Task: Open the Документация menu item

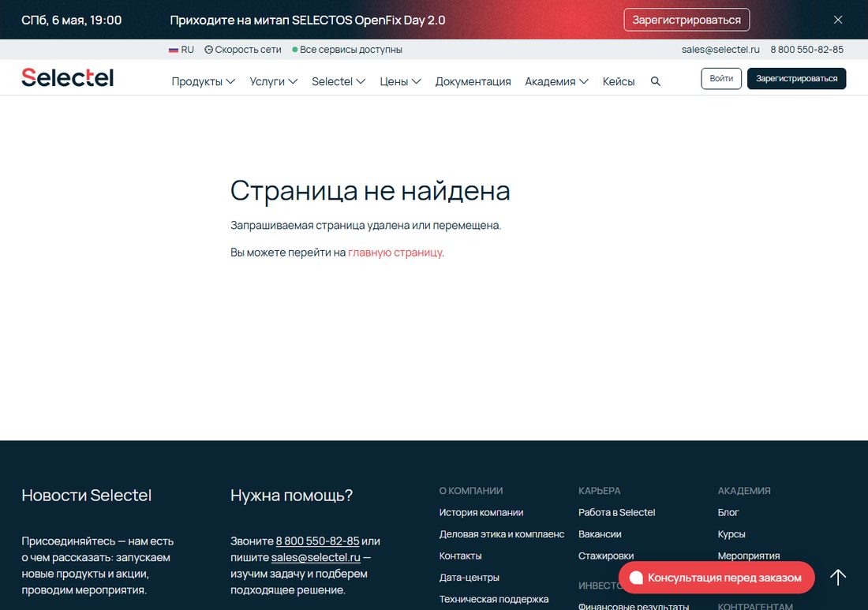Action: (x=473, y=81)
